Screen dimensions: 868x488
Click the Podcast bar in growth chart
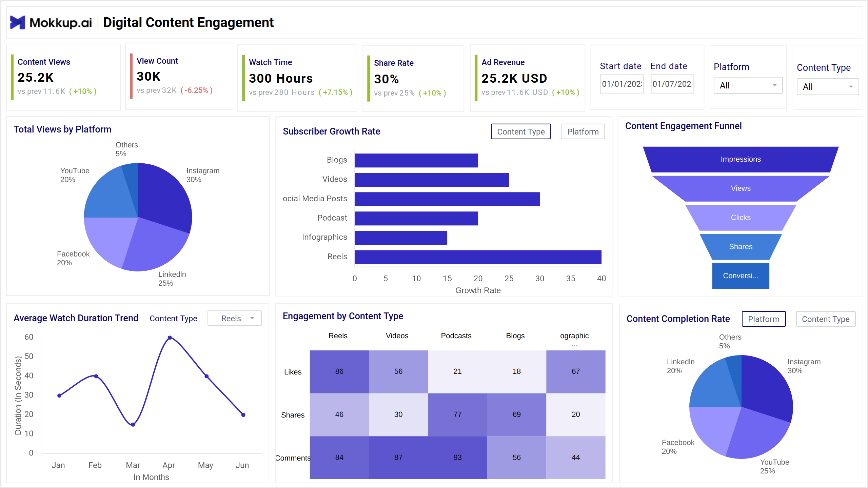coord(416,218)
